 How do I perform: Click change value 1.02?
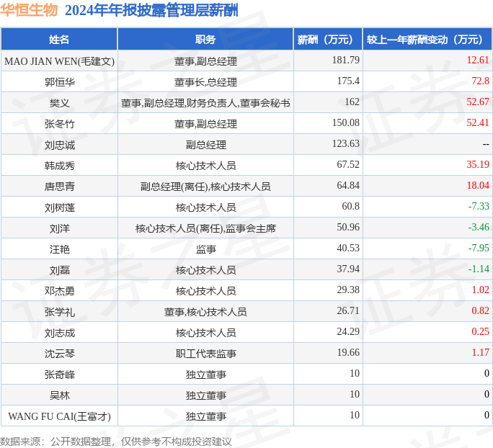point(481,290)
